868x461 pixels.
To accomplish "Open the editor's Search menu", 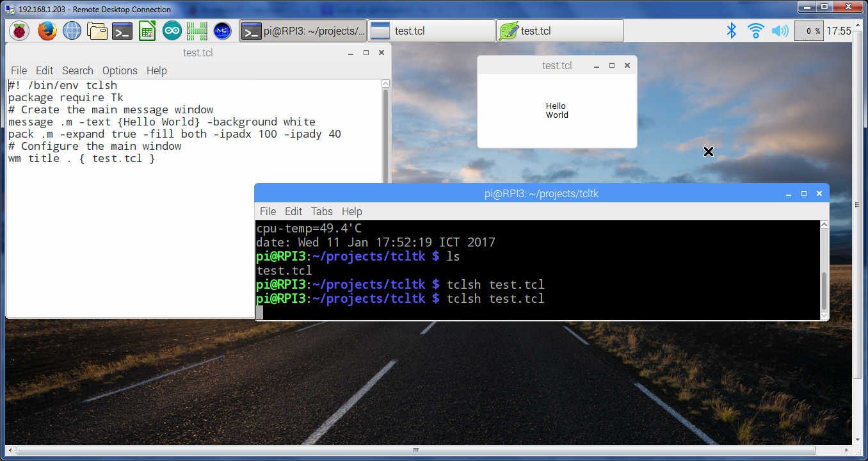I will click(77, 70).
